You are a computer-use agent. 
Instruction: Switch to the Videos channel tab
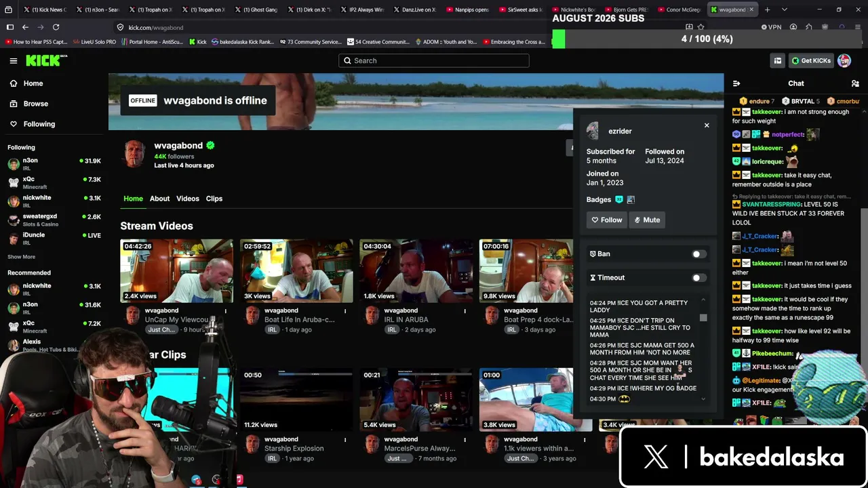(188, 199)
